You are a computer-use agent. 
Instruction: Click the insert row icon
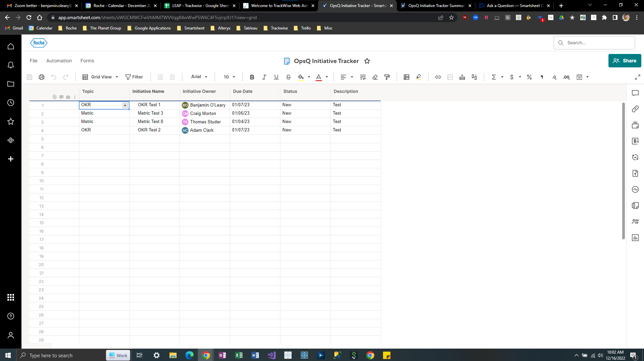click(x=462, y=77)
